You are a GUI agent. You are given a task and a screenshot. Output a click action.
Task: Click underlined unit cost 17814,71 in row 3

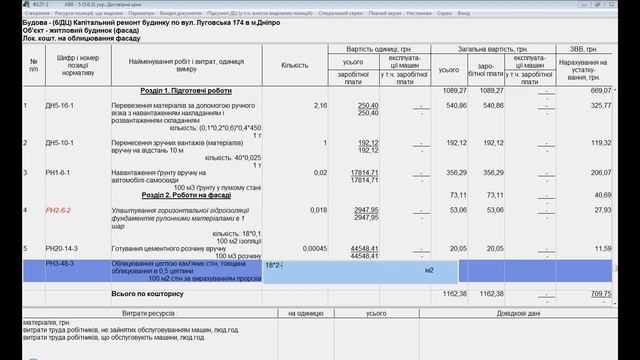coord(364,173)
